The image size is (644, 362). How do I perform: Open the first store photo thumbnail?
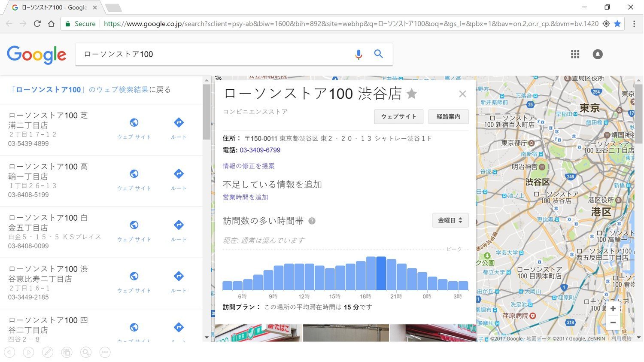pos(258,333)
